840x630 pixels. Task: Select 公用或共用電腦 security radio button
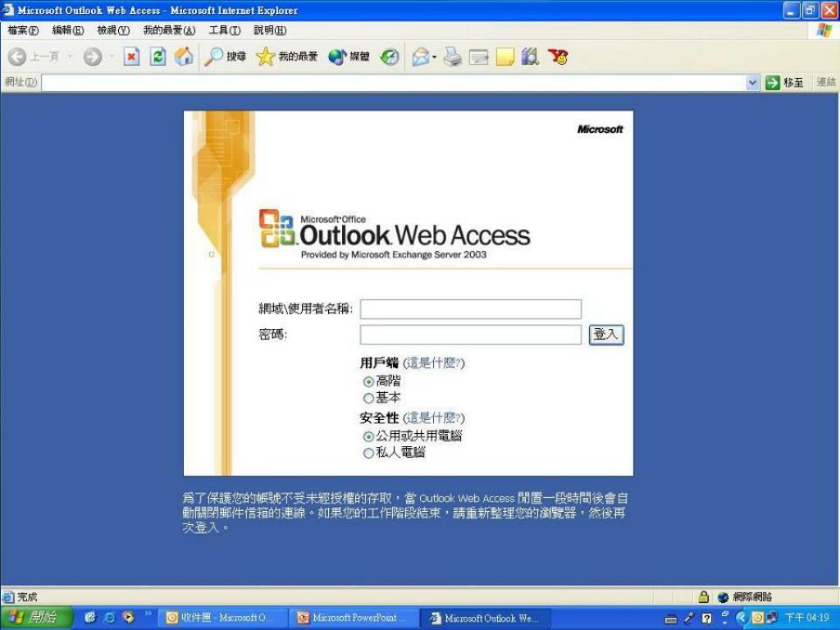368,436
